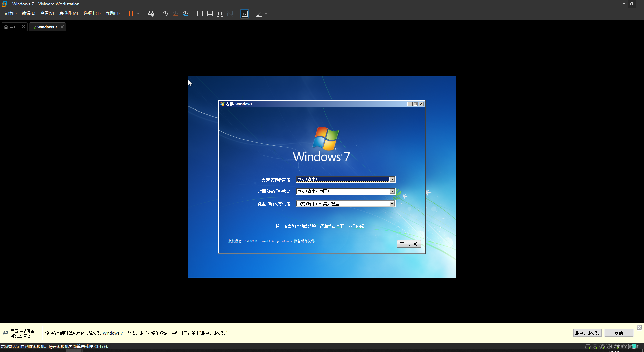Open the 编辑(E) menu
644x352 pixels.
pos(29,13)
